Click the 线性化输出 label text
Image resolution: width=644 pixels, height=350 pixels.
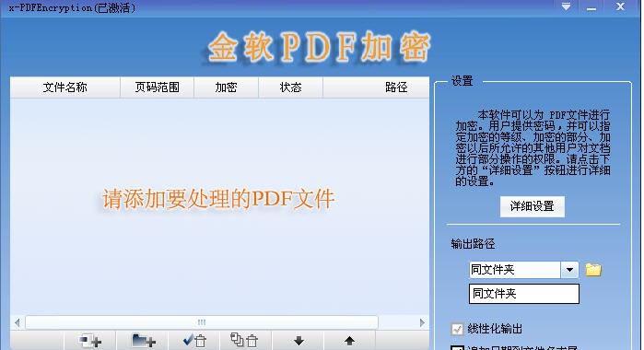(495, 329)
